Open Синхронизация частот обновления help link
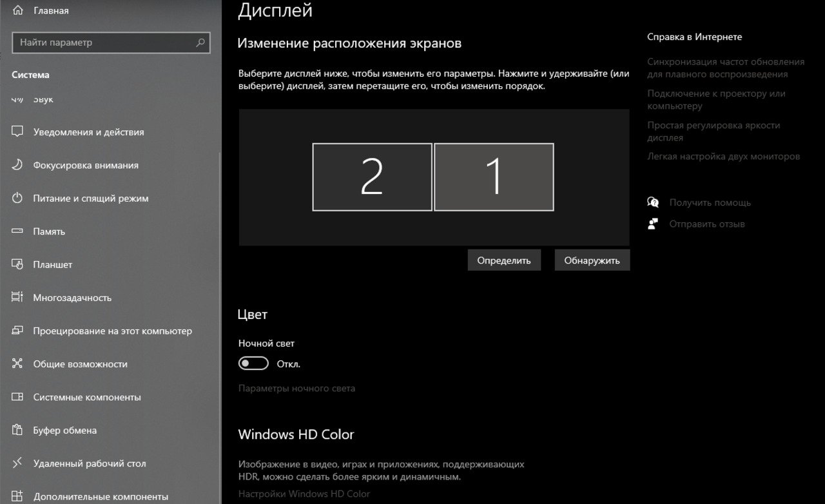 (726, 68)
